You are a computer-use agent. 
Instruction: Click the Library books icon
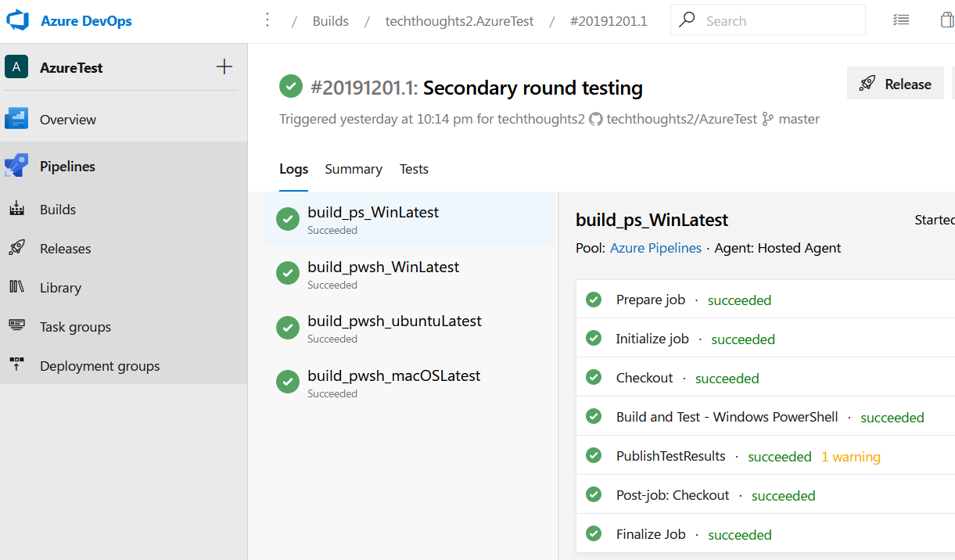coord(16,286)
